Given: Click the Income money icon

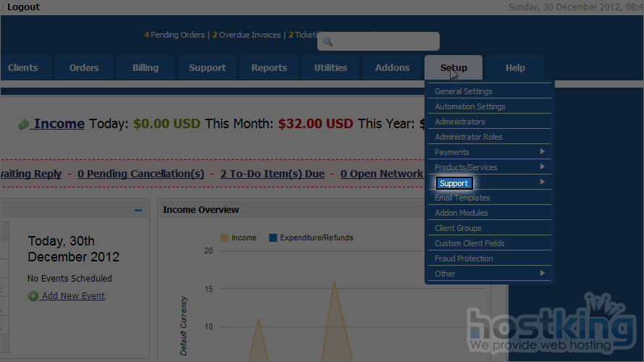Looking at the screenshot, I should pos(24,125).
